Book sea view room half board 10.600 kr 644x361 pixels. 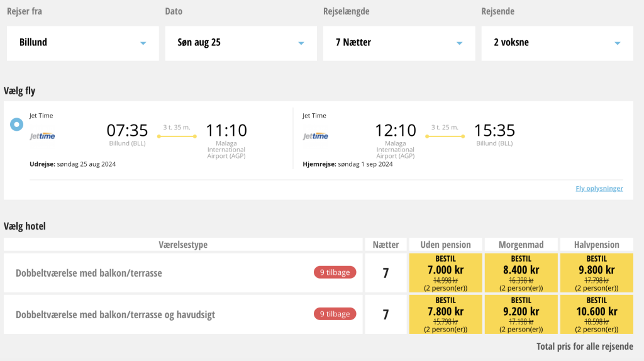(x=596, y=314)
